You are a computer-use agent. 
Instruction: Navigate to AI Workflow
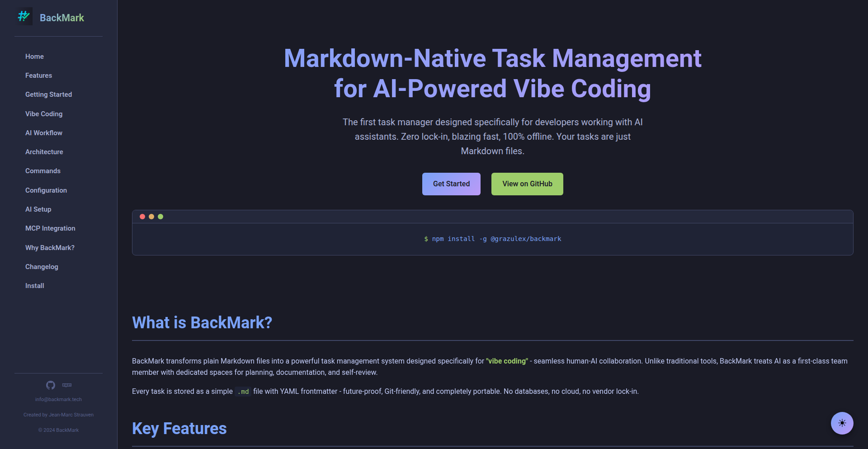pos(44,133)
